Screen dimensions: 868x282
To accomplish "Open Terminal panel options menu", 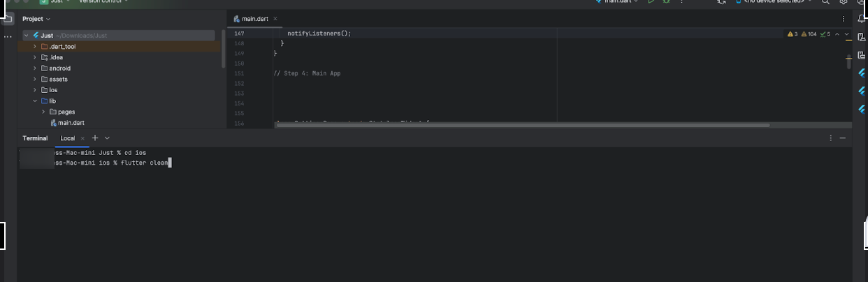I will pyautogui.click(x=830, y=138).
